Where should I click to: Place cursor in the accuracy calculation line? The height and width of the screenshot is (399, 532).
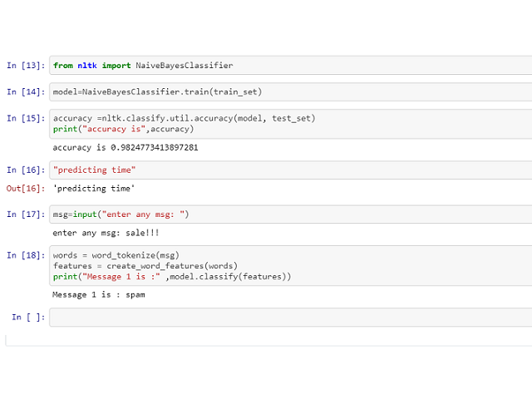184,118
